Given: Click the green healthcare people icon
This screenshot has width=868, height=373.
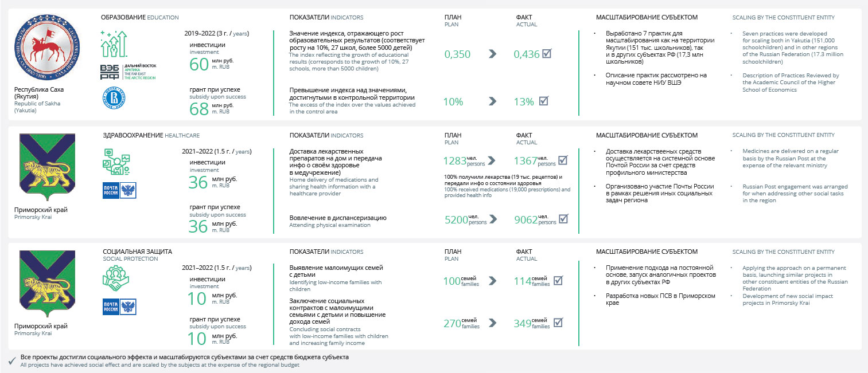Looking at the screenshot, I should (116, 162).
